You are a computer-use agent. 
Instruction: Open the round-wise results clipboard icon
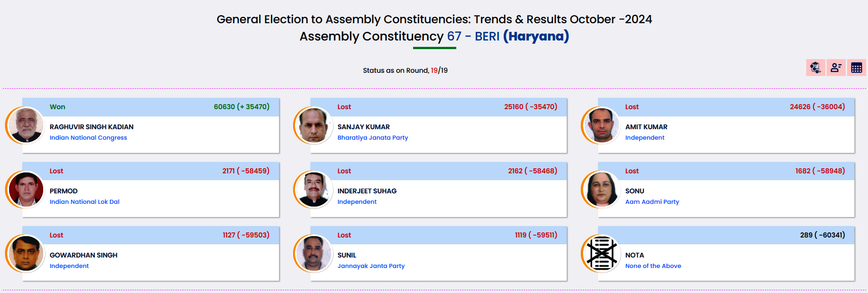pos(815,68)
